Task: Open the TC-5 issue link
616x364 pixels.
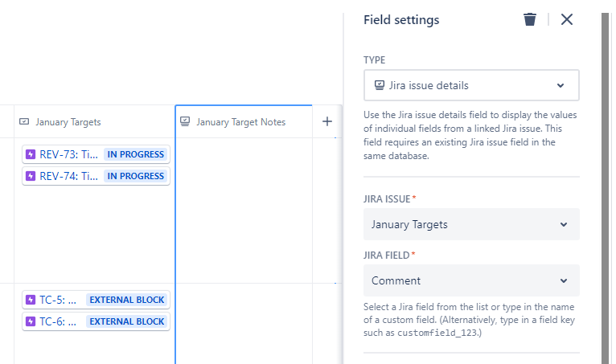Action: [58, 300]
